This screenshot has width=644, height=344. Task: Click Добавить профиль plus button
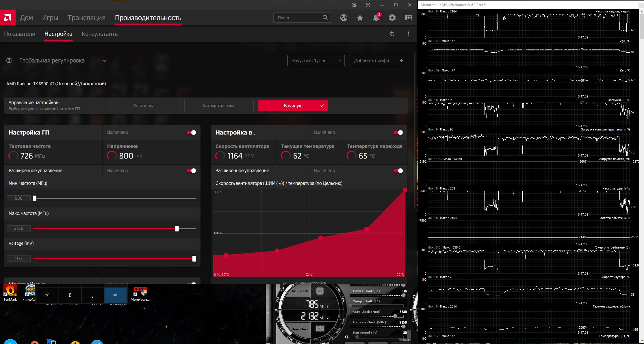coord(378,60)
